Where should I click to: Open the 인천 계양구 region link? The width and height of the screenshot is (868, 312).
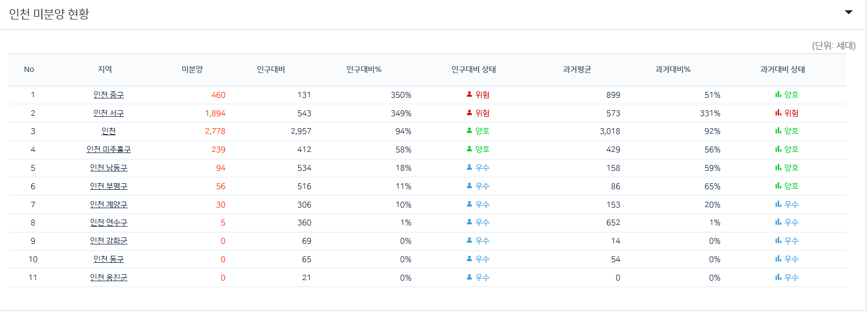click(x=109, y=204)
